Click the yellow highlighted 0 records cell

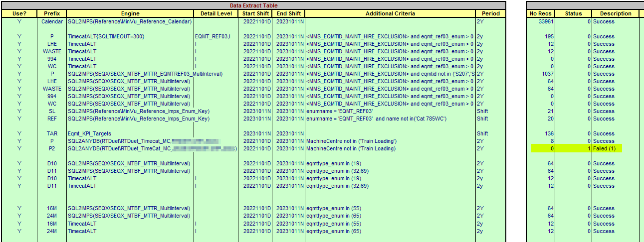pyautogui.click(x=541, y=148)
